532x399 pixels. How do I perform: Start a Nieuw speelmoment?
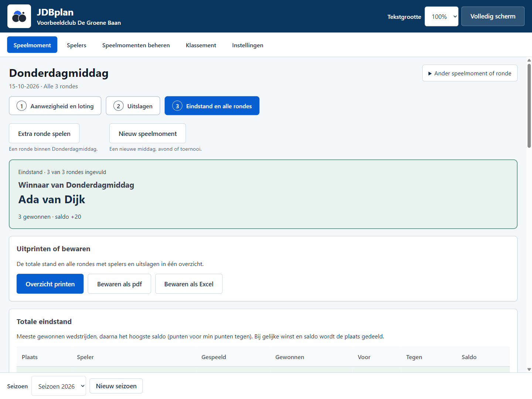(x=148, y=134)
